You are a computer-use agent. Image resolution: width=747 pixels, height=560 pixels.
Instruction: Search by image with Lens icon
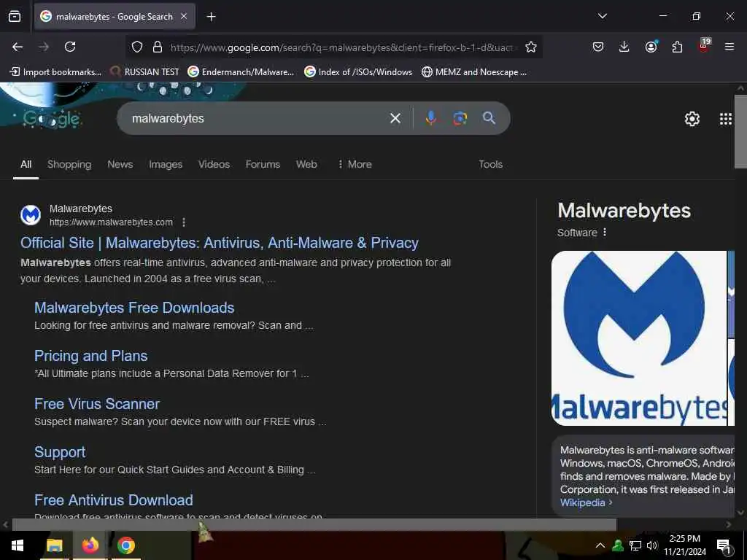[x=460, y=118]
